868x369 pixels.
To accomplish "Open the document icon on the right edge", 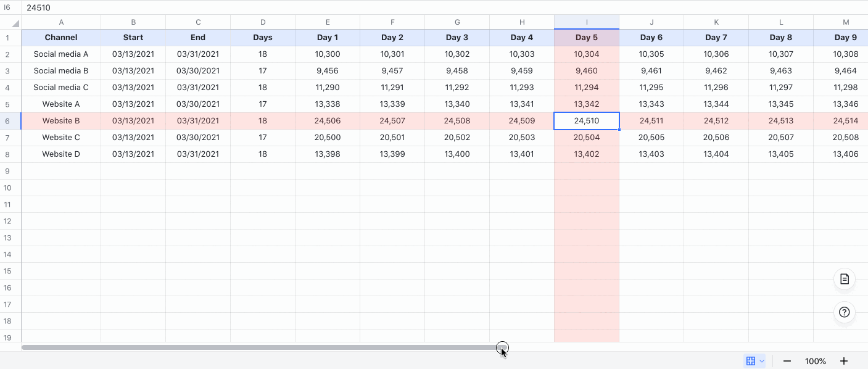I will tap(844, 279).
